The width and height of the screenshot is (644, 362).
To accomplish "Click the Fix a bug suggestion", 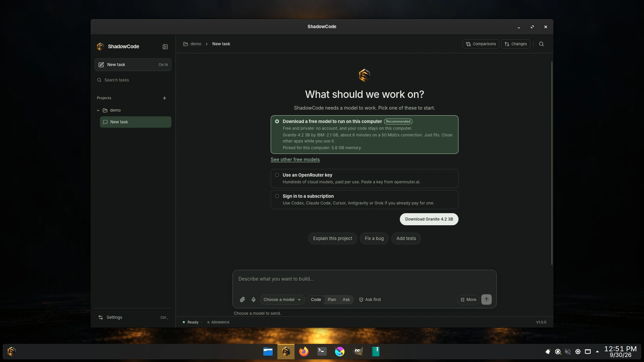I will (374, 238).
